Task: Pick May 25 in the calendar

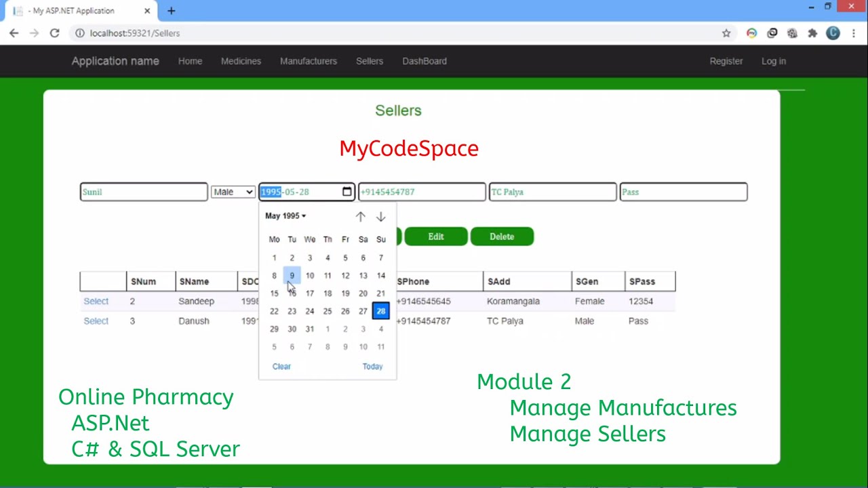Action: [x=328, y=311]
